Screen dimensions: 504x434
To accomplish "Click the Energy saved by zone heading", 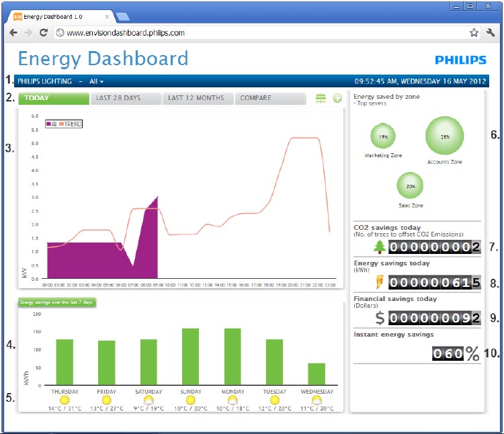I will click(386, 97).
